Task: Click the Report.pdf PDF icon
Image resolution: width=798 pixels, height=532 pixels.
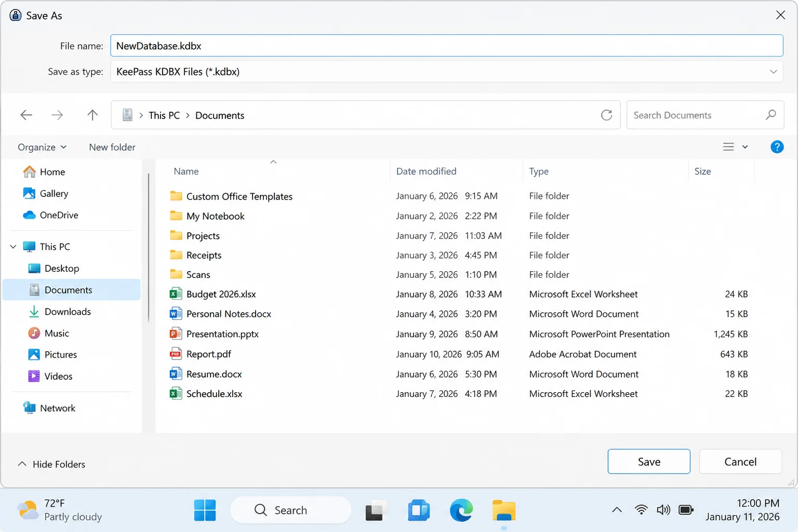Action: [x=176, y=354]
